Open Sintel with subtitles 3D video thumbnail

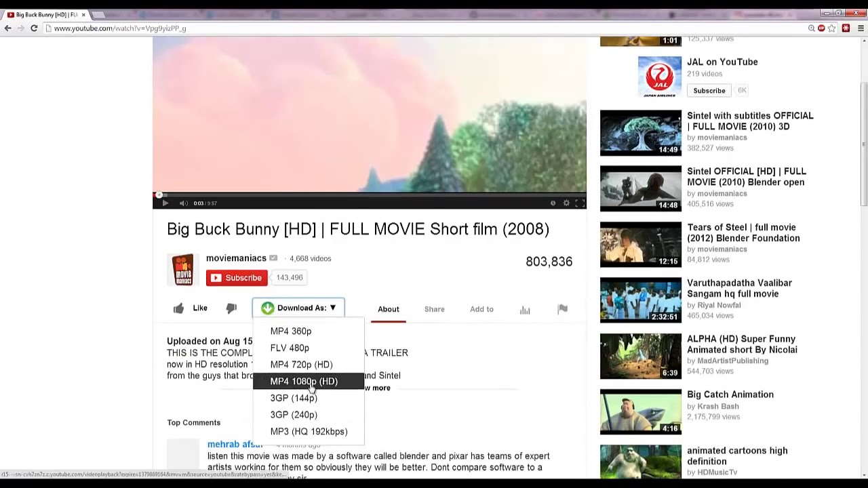(641, 132)
